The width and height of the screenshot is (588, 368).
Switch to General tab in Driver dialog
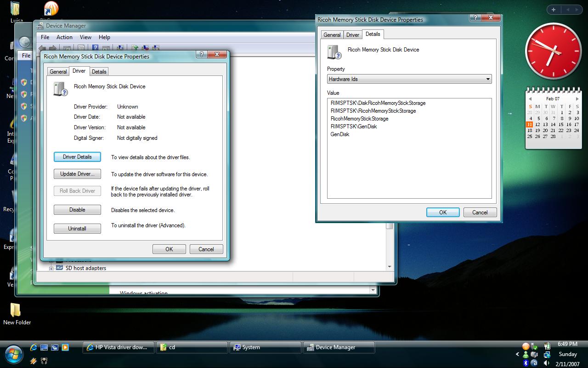58,71
